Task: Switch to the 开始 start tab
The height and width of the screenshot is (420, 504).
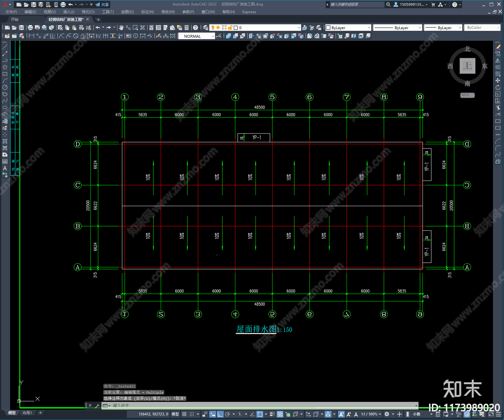Action: (15, 20)
